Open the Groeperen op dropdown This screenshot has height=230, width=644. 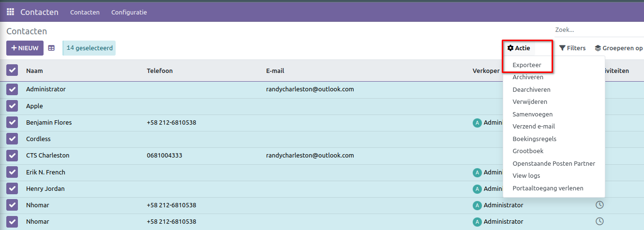point(618,48)
